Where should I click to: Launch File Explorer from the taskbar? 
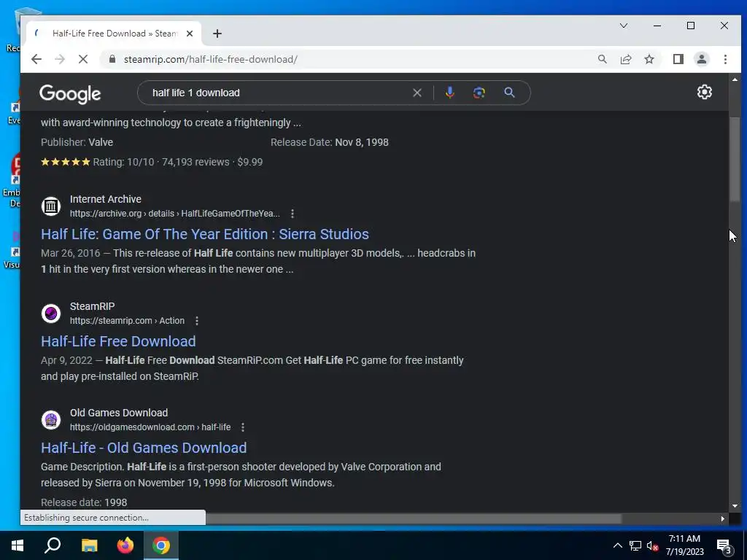pyautogui.click(x=89, y=545)
